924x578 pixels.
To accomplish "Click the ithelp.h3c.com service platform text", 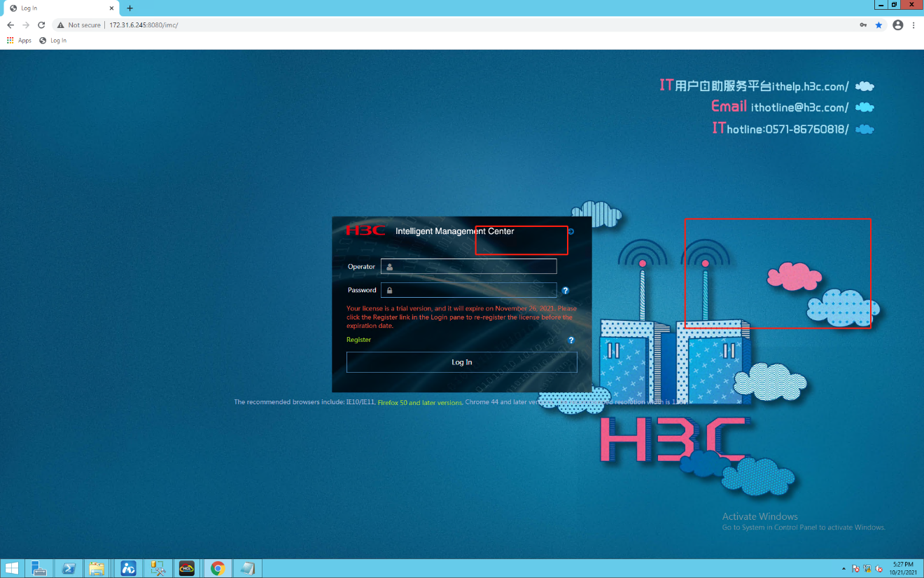I will (754, 86).
